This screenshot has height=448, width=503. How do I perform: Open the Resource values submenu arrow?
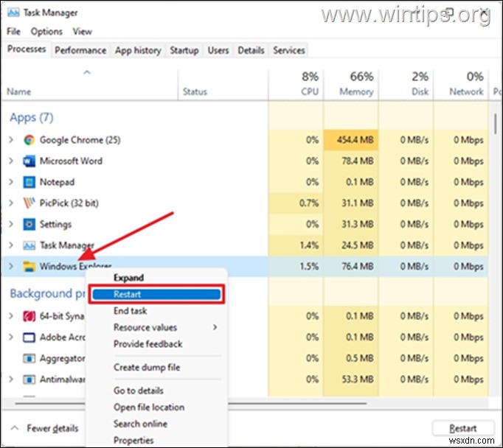tap(215, 327)
